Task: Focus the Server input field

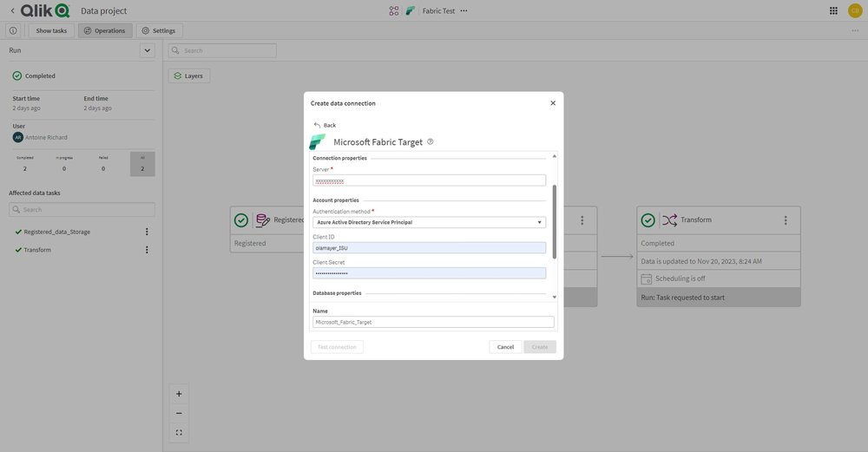Action: (429, 181)
